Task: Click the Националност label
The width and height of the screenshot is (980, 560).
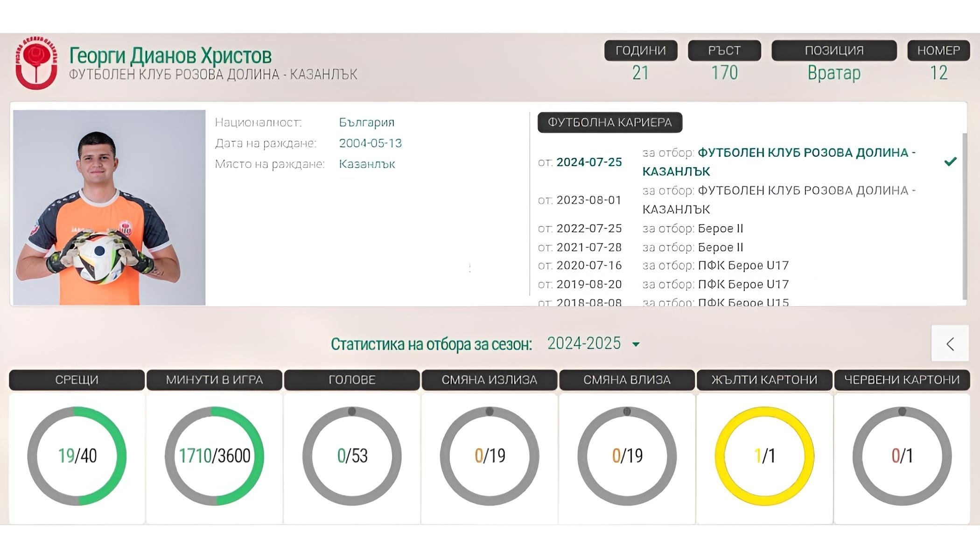Action: [258, 122]
